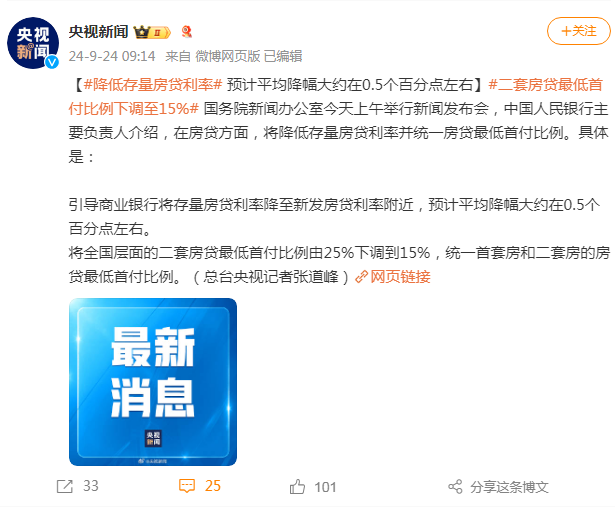Open hashtag #降低存量房贷利率#
615x512 pixels.
tap(153, 85)
